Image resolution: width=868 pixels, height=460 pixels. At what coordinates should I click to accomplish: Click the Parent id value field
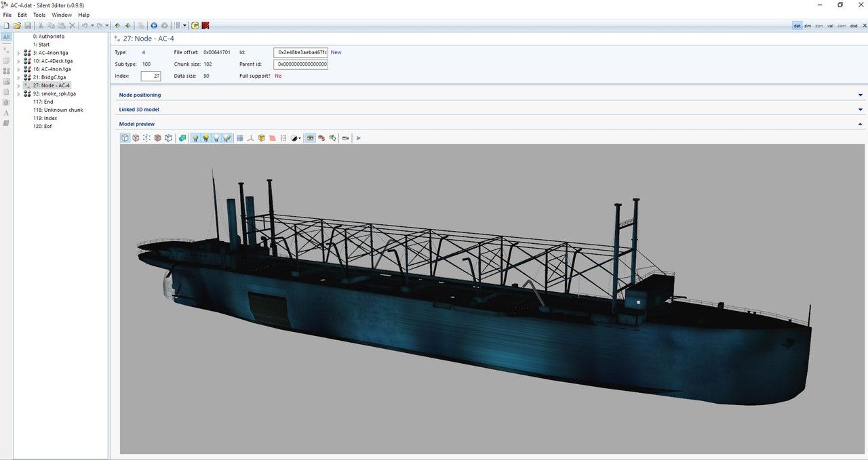[x=301, y=64]
